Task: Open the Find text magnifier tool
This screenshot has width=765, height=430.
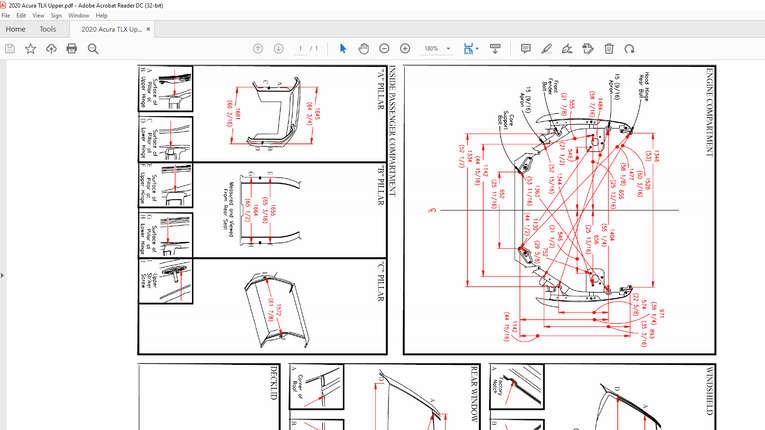Action: [92, 48]
